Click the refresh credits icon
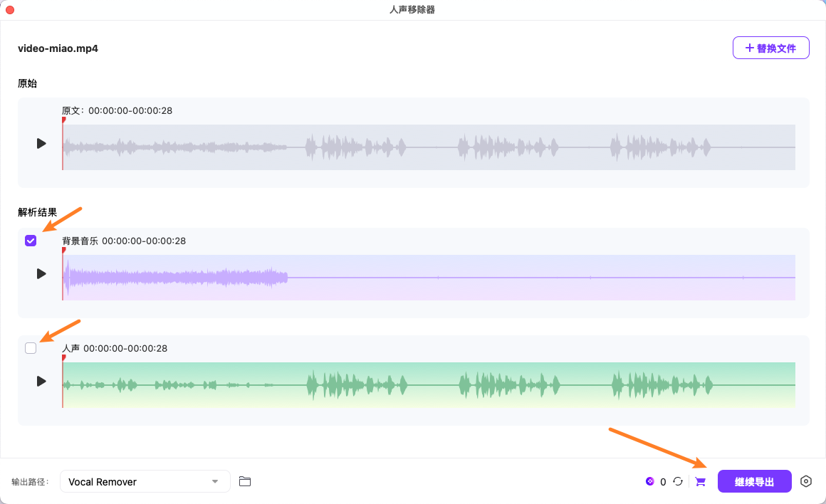This screenshot has width=826, height=504. tap(678, 481)
